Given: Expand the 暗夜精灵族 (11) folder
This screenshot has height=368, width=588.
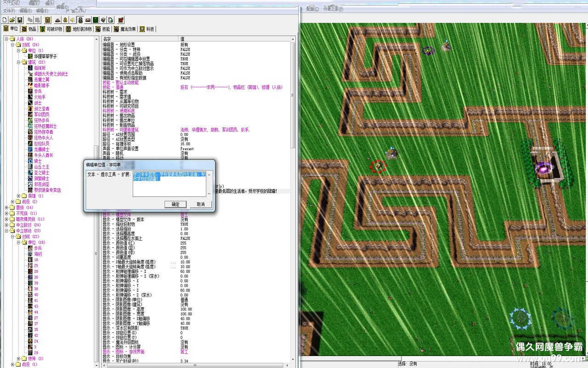Looking at the screenshot, I should click(x=7, y=219).
